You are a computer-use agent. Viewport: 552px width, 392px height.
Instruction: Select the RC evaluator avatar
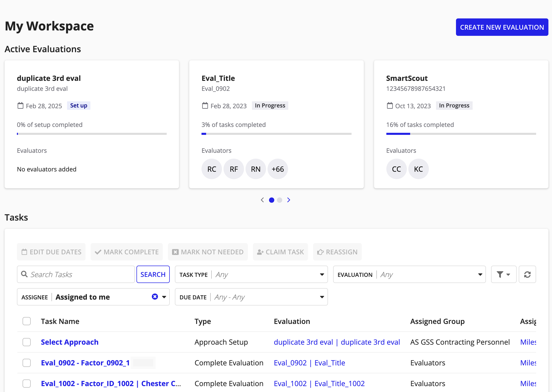212,169
